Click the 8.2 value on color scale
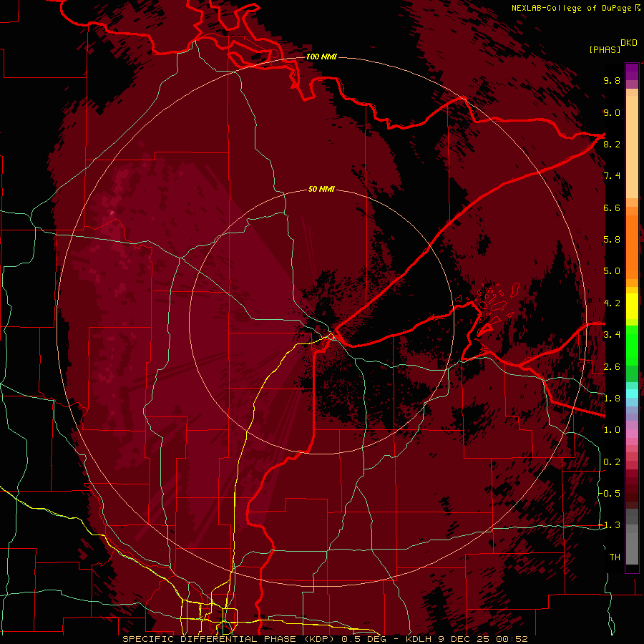Image resolution: width=644 pixels, height=644 pixels. [x=612, y=144]
